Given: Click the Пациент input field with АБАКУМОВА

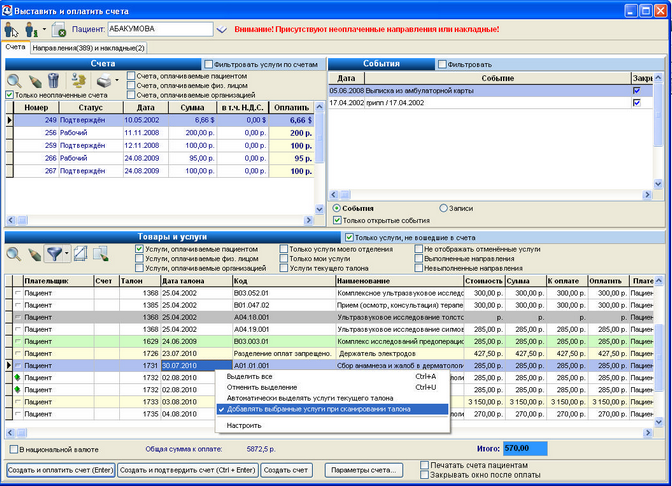Looking at the screenshot, I should [160, 29].
